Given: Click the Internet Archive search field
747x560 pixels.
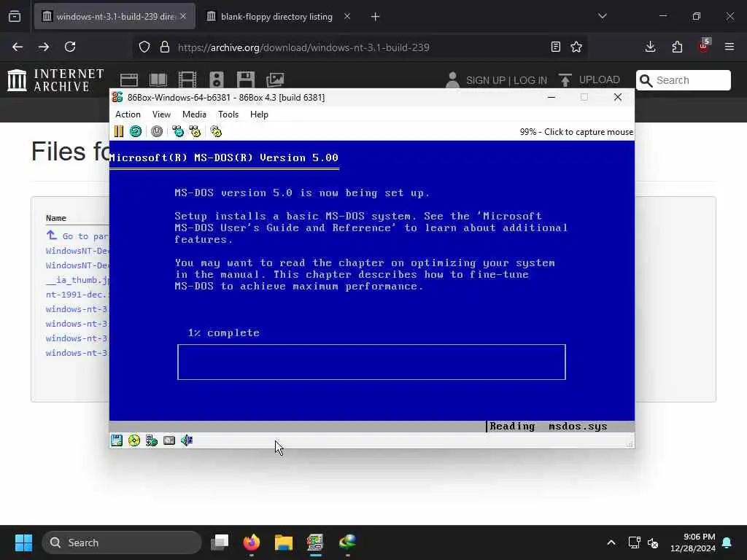Looking at the screenshot, I should click(x=684, y=80).
